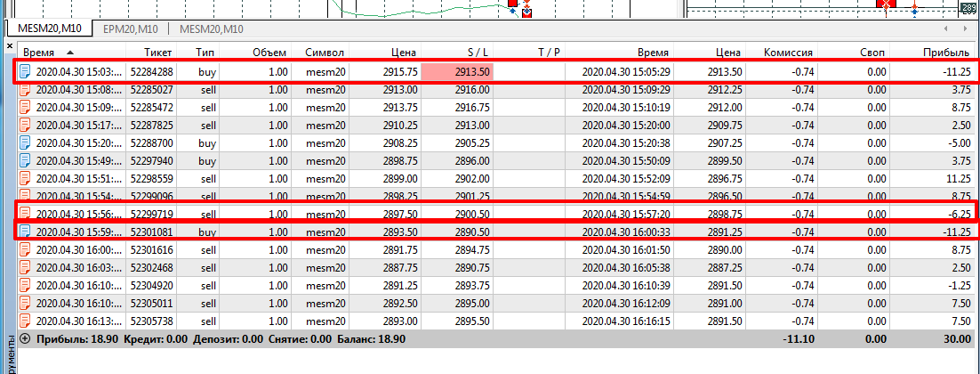Select open price 2887.75
980x374 pixels.
[398, 268]
